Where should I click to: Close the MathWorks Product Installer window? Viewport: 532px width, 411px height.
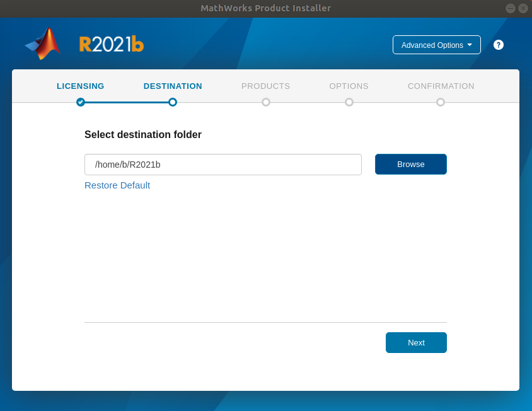tap(523, 8)
